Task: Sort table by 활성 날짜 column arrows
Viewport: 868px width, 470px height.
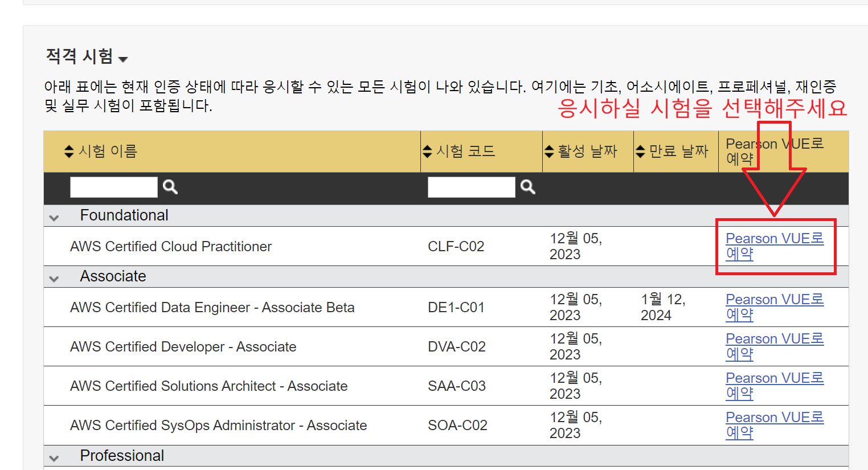Action: coord(549,151)
